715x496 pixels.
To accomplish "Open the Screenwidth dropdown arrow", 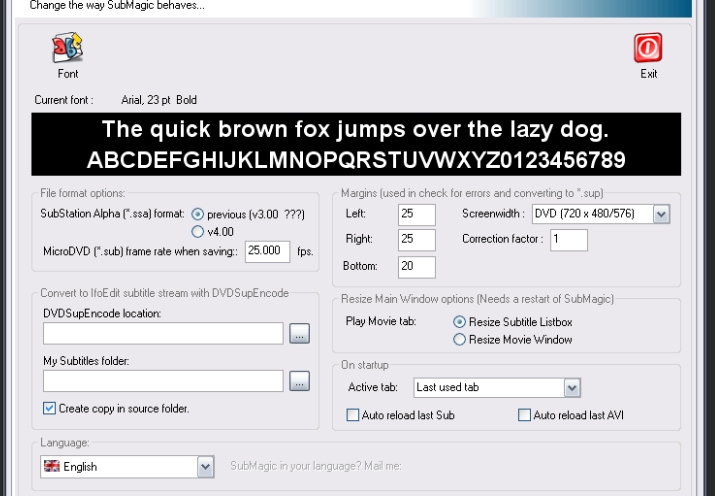I will pos(661,214).
